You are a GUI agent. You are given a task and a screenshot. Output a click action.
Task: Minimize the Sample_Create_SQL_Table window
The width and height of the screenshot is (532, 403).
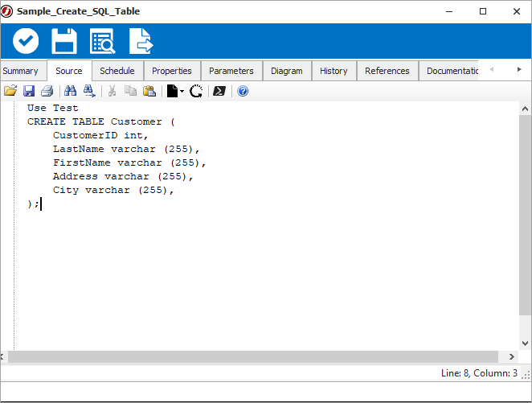pos(449,11)
